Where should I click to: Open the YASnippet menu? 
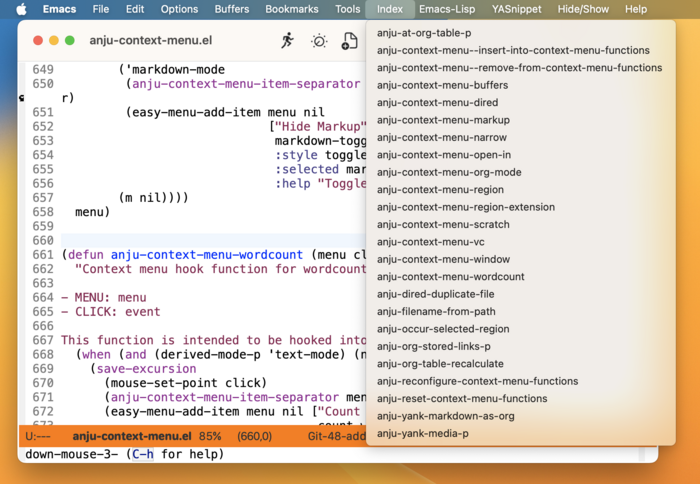coord(517,9)
